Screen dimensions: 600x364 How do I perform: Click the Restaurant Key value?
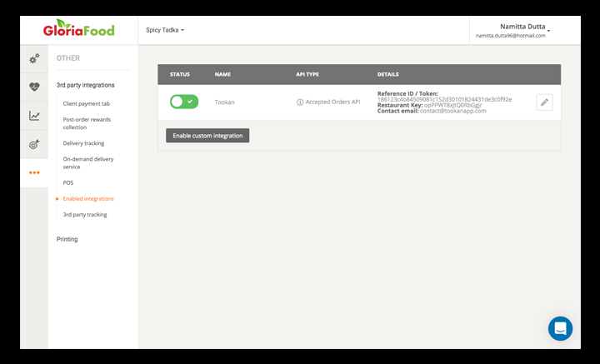452,105
